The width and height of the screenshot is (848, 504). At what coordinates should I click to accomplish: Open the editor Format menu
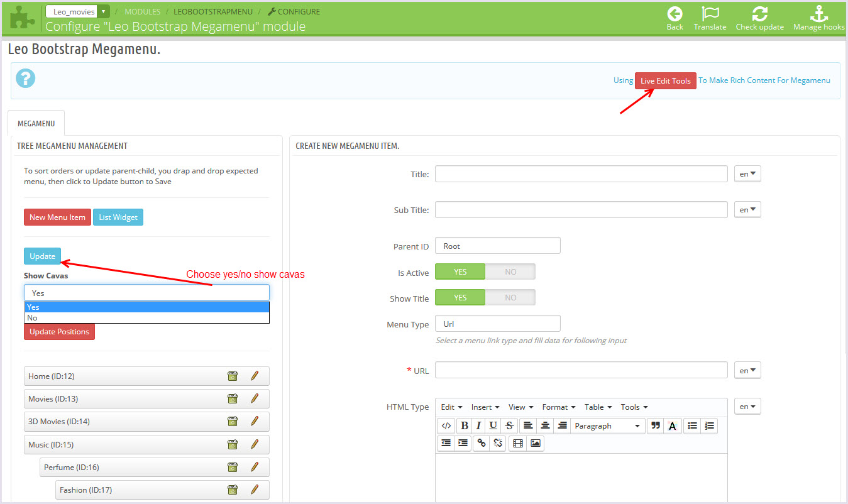tap(559, 407)
